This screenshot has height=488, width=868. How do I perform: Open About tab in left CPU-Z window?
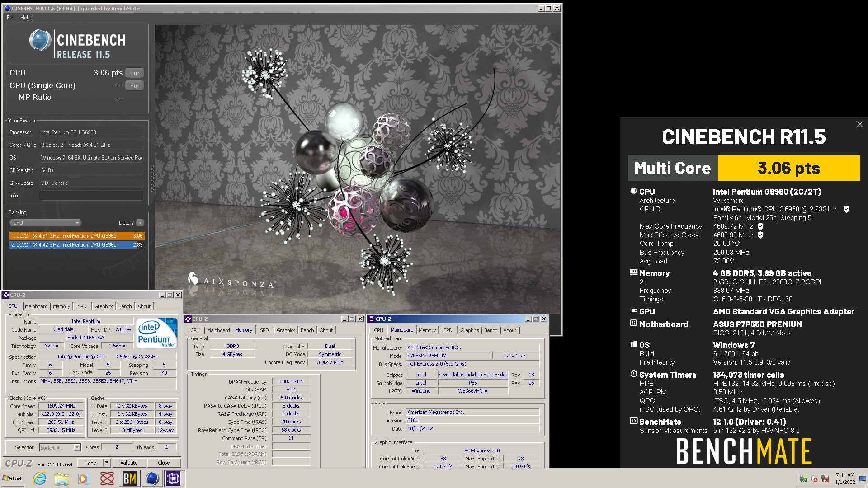pos(144,306)
